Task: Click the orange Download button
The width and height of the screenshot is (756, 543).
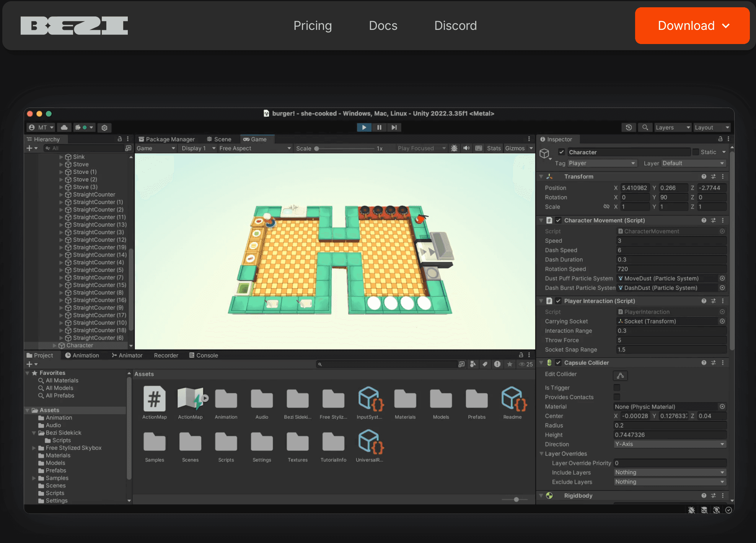Action: point(692,26)
